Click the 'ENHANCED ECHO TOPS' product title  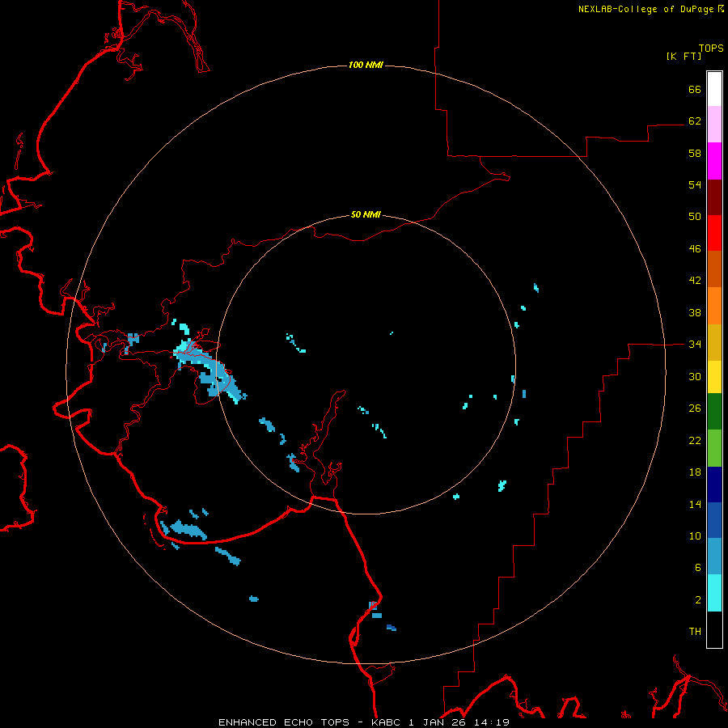(284, 722)
